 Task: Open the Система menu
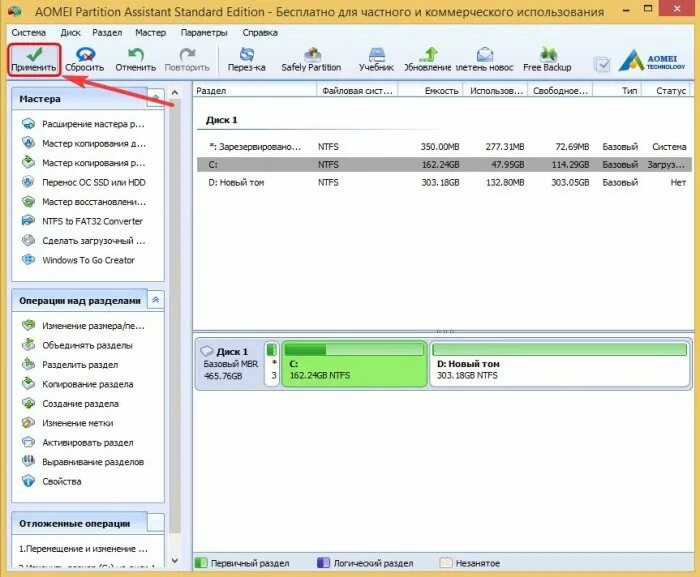(x=29, y=33)
